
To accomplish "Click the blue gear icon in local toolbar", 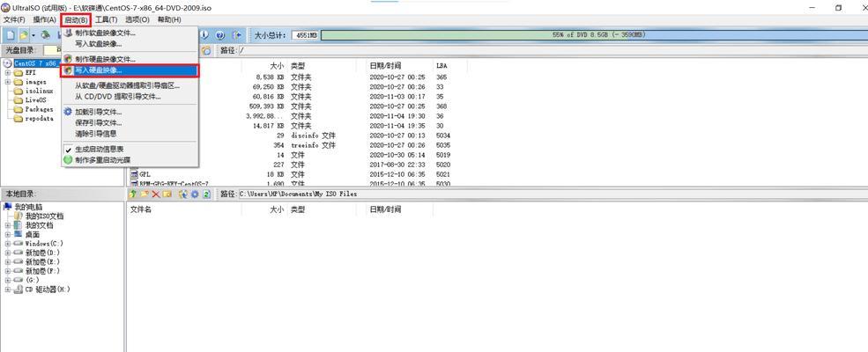I will click(x=194, y=194).
